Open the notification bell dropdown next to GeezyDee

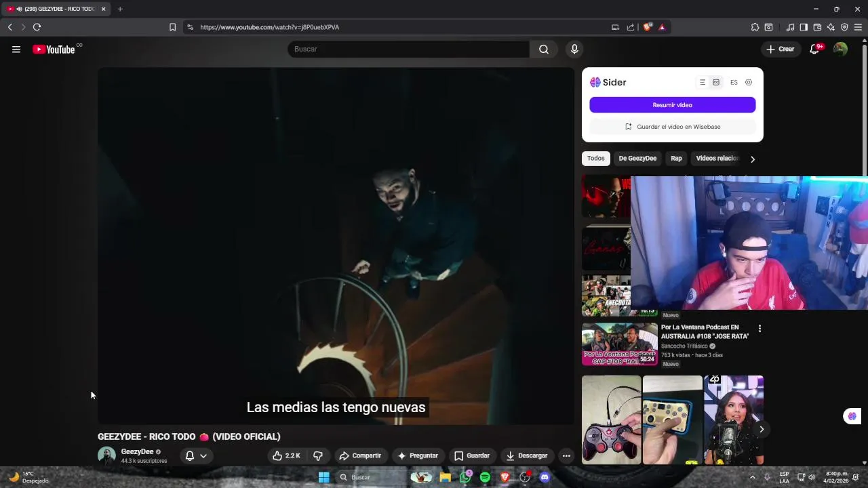point(196,455)
